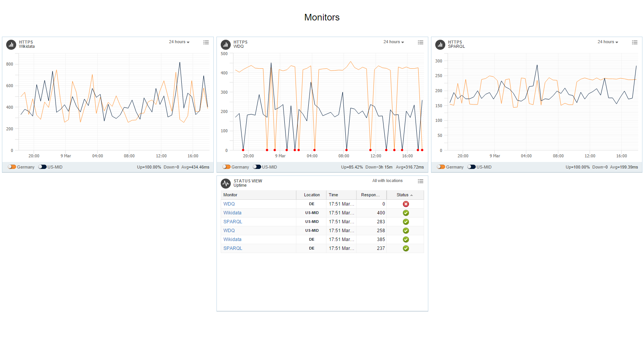Click red error status icon for WDQ DE
The image size is (644, 339).
tap(406, 204)
